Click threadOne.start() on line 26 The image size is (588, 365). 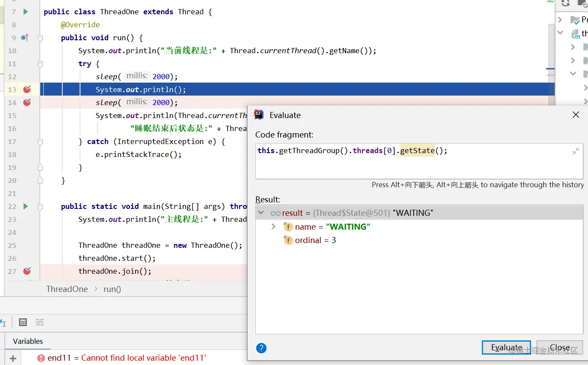[117, 258]
